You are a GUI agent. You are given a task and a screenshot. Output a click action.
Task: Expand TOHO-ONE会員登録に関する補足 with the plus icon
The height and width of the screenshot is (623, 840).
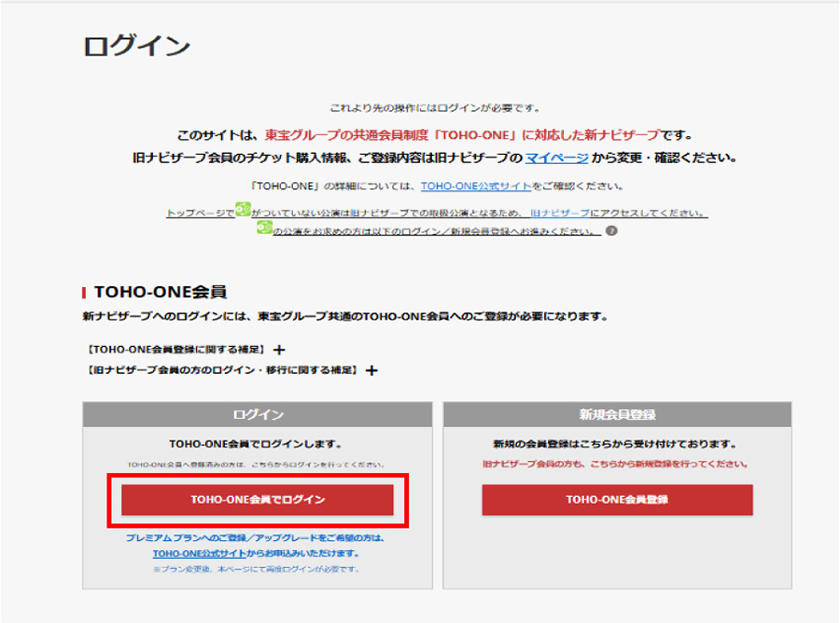[279, 350]
